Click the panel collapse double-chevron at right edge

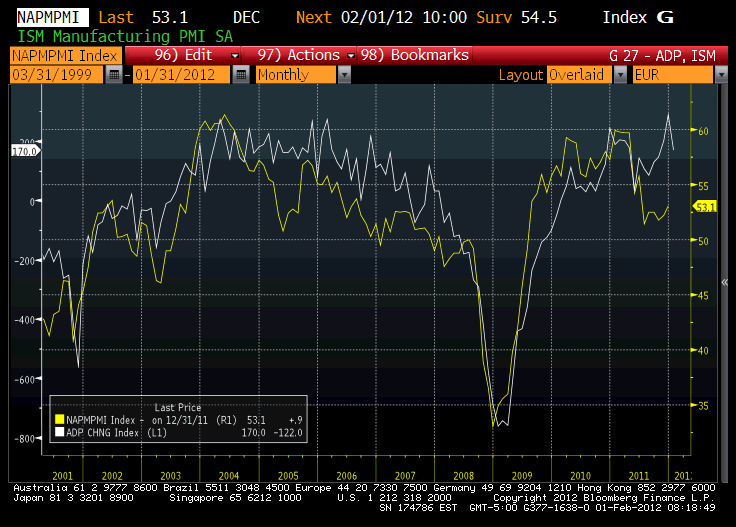tap(724, 282)
